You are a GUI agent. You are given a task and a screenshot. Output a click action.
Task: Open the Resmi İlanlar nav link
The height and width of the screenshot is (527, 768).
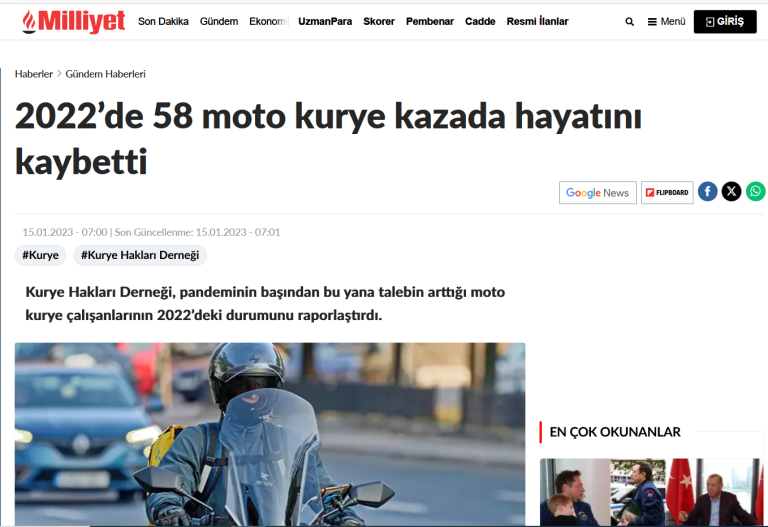click(x=537, y=22)
